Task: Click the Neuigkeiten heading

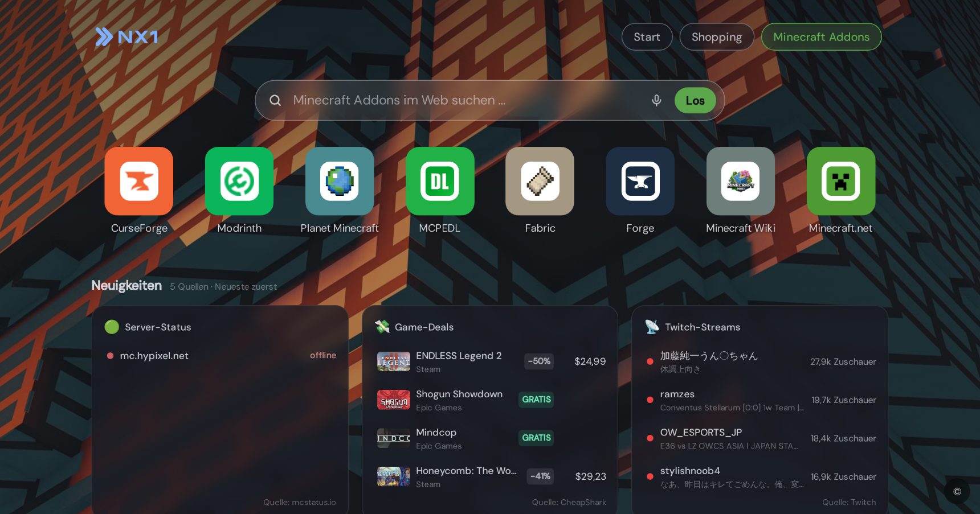Action: (126, 286)
